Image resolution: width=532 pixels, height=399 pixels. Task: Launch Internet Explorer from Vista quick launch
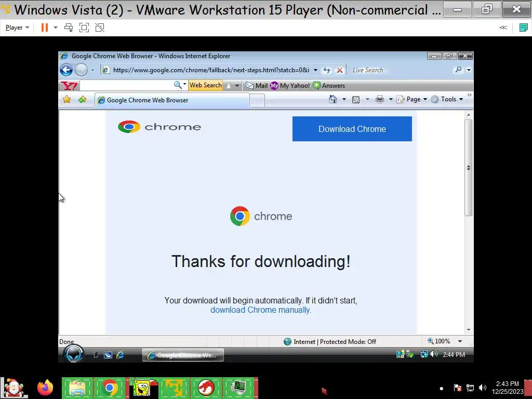(120, 355)
